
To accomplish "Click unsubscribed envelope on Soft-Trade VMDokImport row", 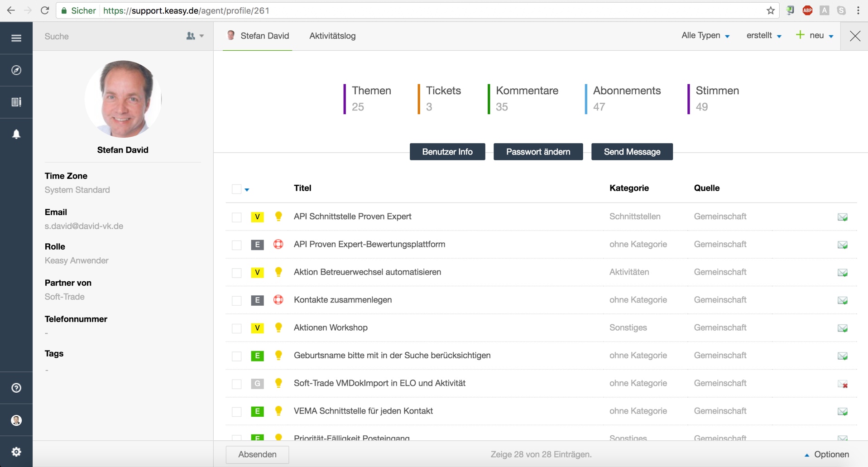I will [842, 384].
